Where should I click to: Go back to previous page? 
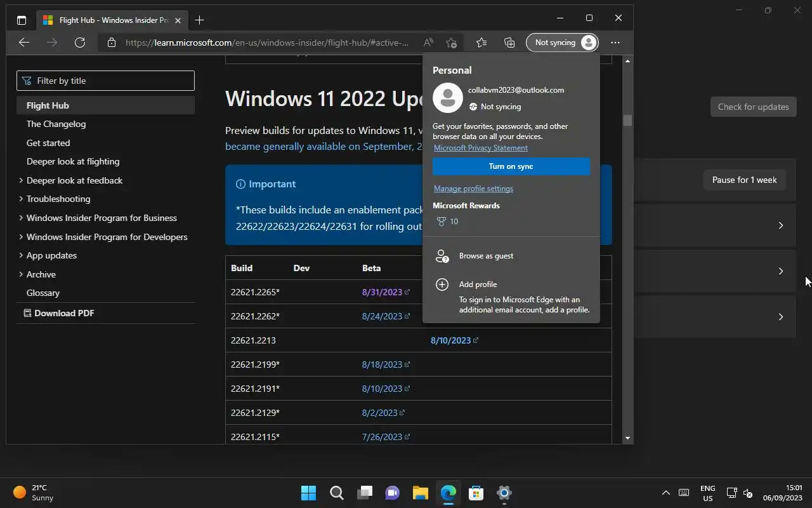[24, 43]
